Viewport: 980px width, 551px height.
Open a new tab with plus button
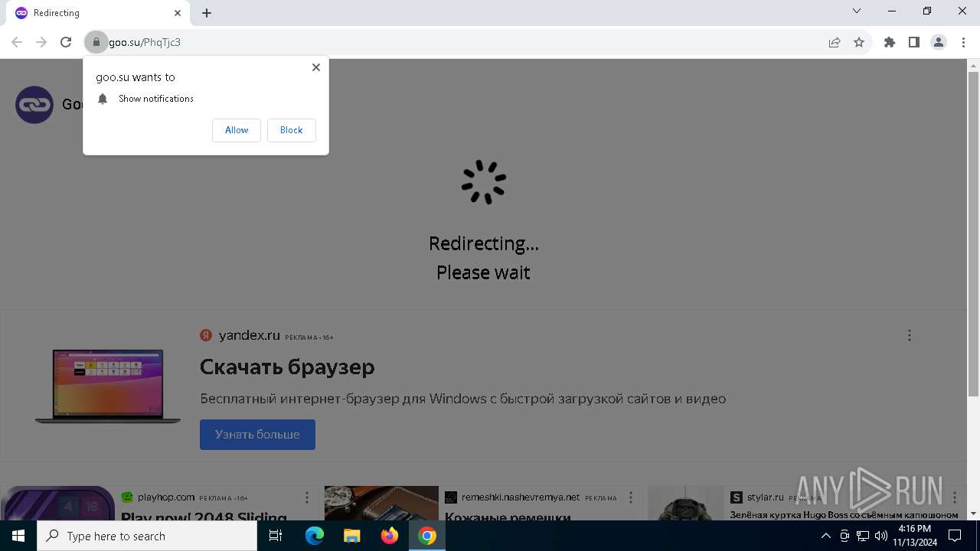[207, 13]
